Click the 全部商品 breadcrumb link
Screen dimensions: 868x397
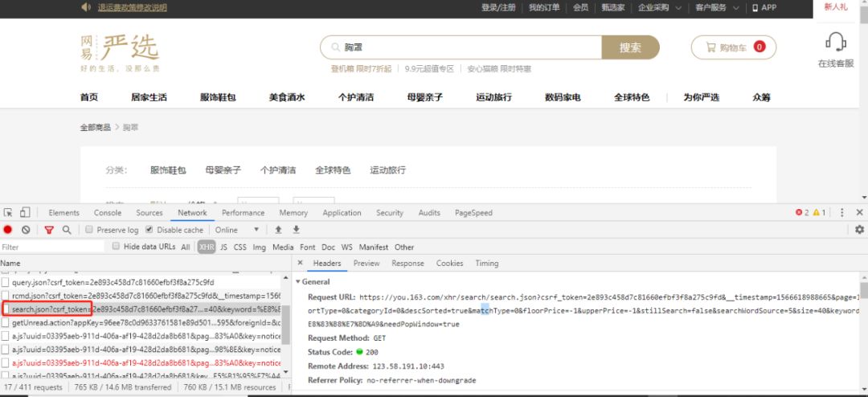pos(95,127)
